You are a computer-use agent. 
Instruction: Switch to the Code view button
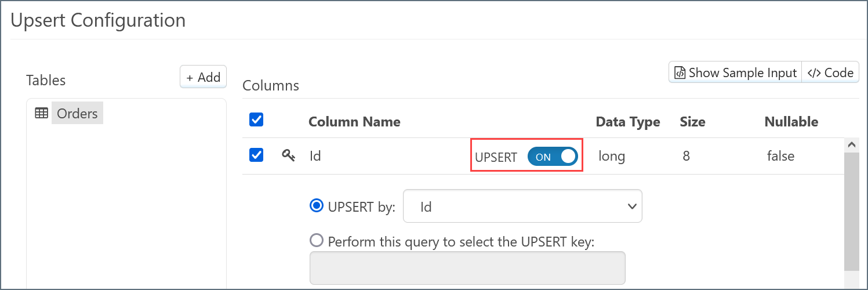(x=830, y=73)
